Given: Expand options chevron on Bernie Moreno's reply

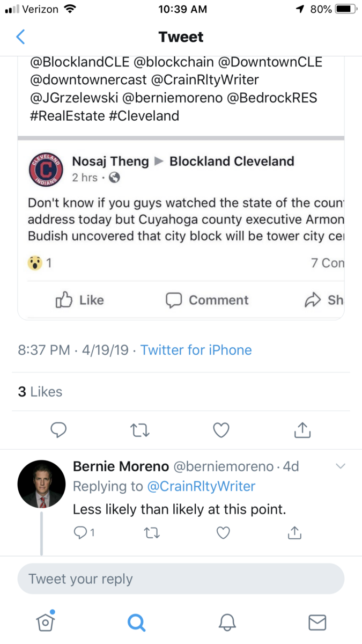Looking at the screenshot, I should click(341, 466).
